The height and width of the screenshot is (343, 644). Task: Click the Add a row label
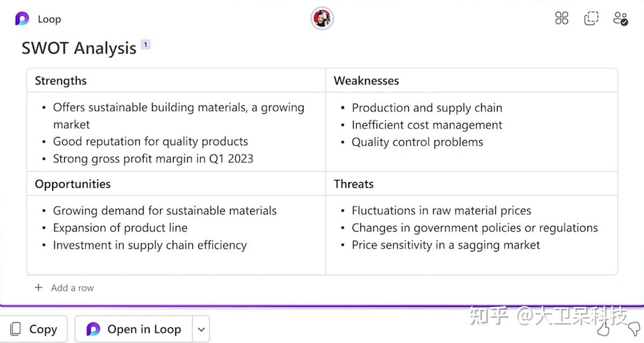[72, 288]
